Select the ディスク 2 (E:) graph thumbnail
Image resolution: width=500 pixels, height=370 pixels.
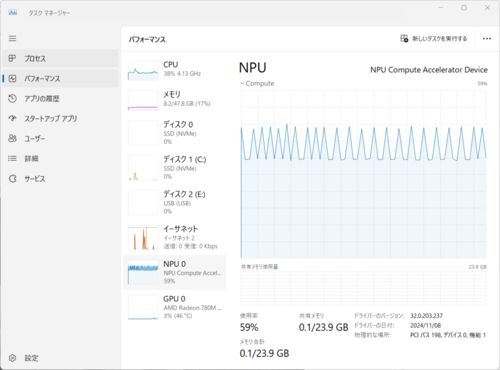143,203
